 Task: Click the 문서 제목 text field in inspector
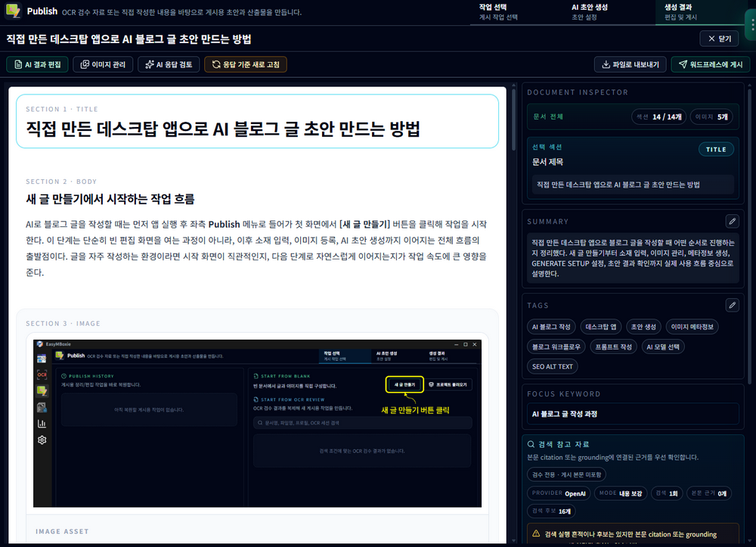click(633, 185)
